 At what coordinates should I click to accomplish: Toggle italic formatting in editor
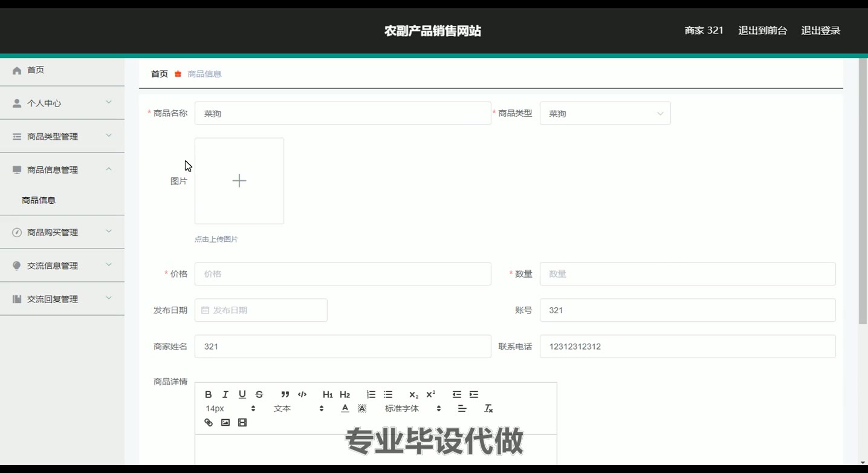click(225, 394)
